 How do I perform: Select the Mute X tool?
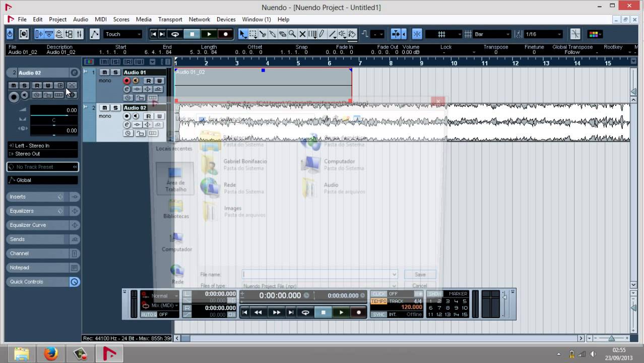302,34
